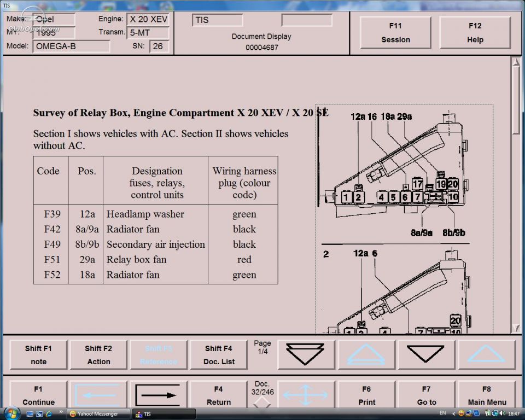Click Page 1/4 indicator
525x420 pixels.
[262, 347]
